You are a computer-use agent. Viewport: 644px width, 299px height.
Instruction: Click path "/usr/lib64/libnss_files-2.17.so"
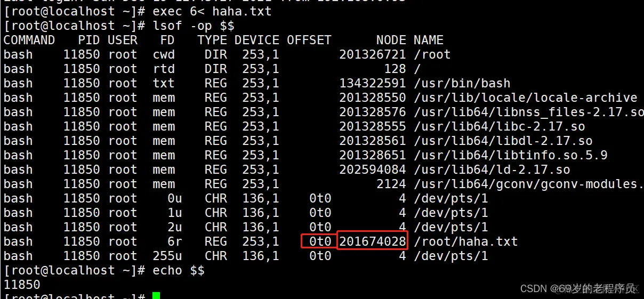click(529, 112)
